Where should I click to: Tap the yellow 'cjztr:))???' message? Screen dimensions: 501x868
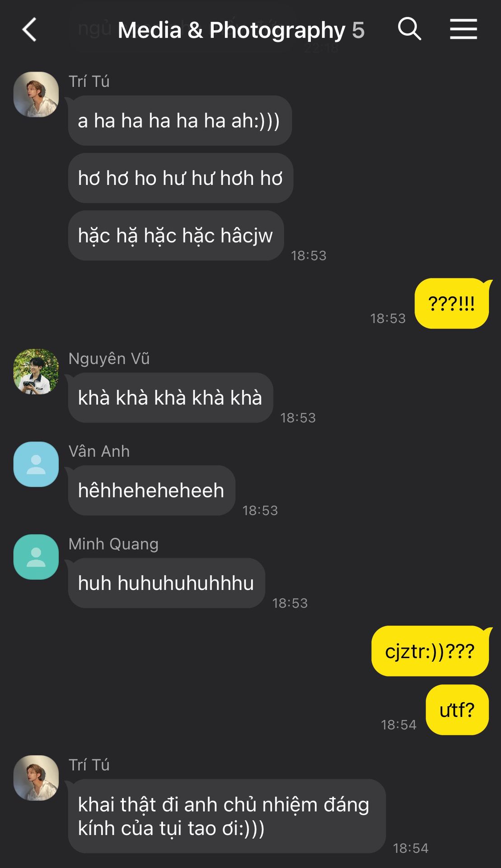(430, 651)
